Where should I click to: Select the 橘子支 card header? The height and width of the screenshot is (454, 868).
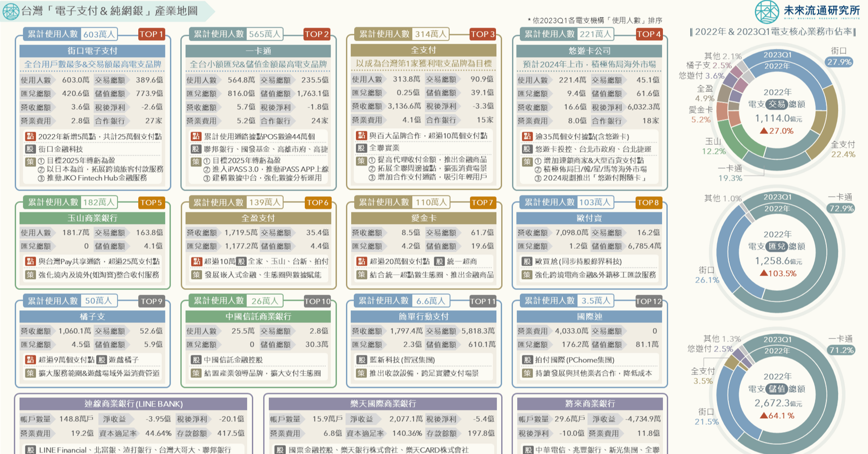coord(92,316)
